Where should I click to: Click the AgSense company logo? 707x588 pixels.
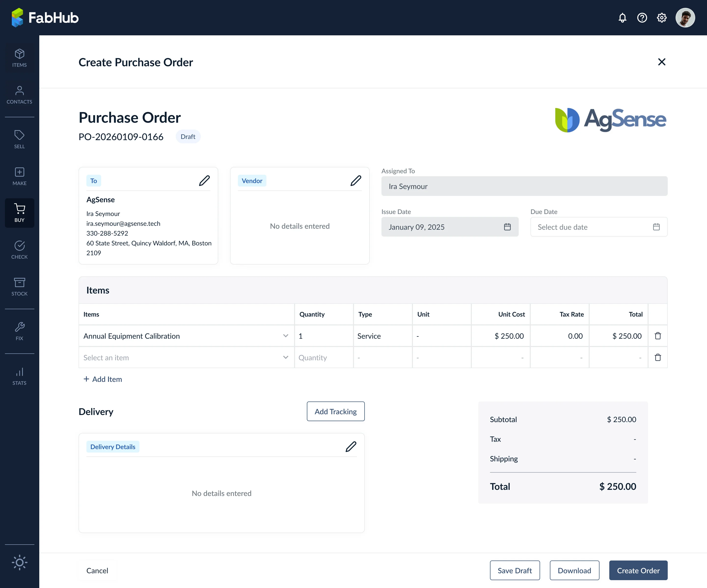coord(610,120)
